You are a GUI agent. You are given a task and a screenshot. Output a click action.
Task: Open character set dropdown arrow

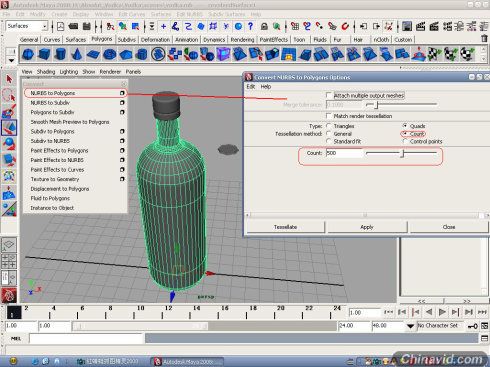pyautogui.click(x=410, y=326)
